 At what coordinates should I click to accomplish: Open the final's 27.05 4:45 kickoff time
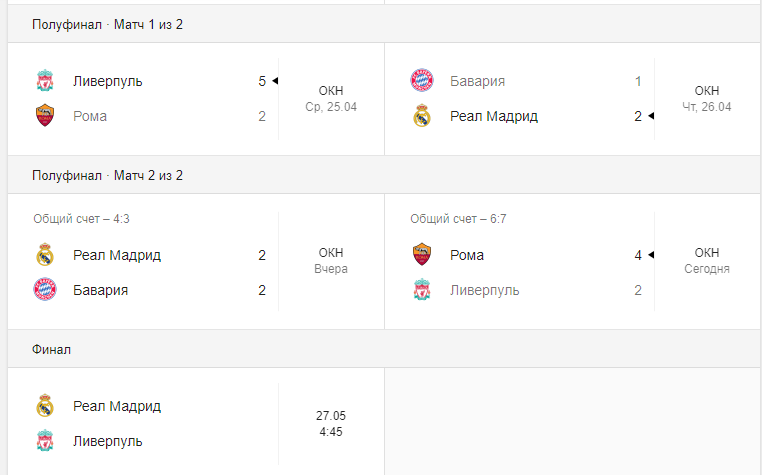(x=331, y=423)
